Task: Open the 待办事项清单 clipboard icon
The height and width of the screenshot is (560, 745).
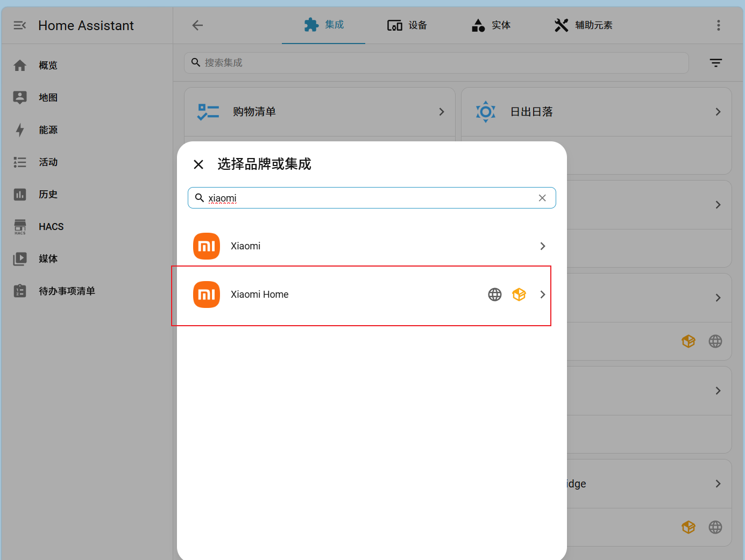Action: (20, 291)
